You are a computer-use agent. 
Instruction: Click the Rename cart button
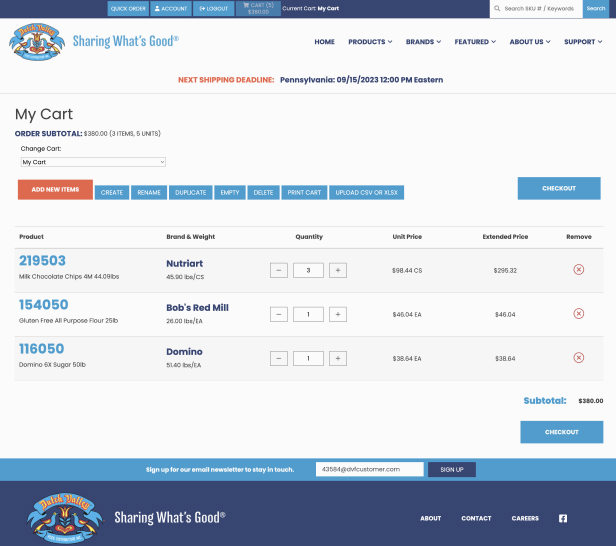[x=149, y=192]
